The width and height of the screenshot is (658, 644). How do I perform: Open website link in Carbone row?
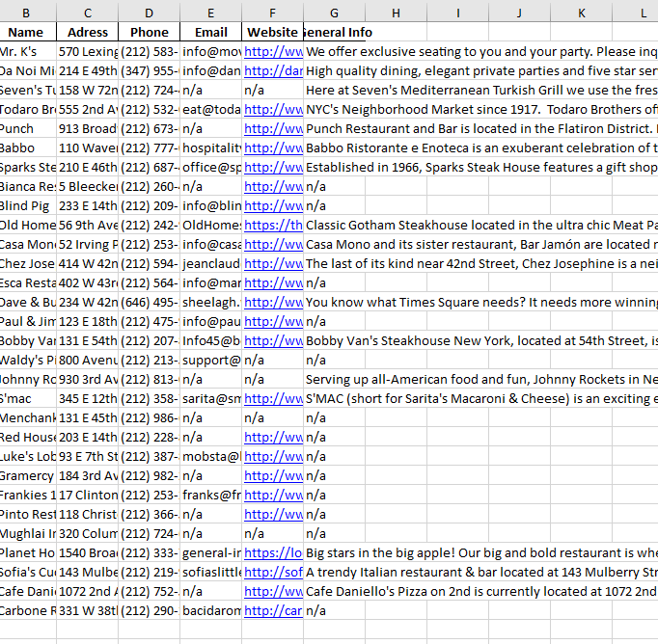tap(273, 611)
